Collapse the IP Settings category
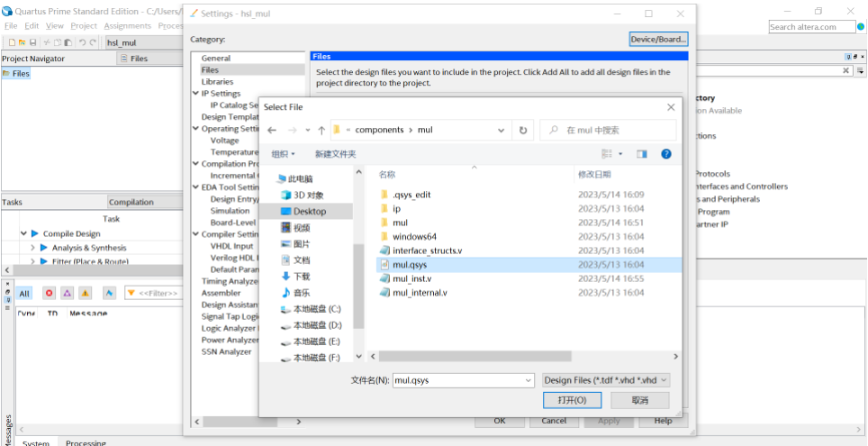868x446 pixels. click(x=196, y=93)
